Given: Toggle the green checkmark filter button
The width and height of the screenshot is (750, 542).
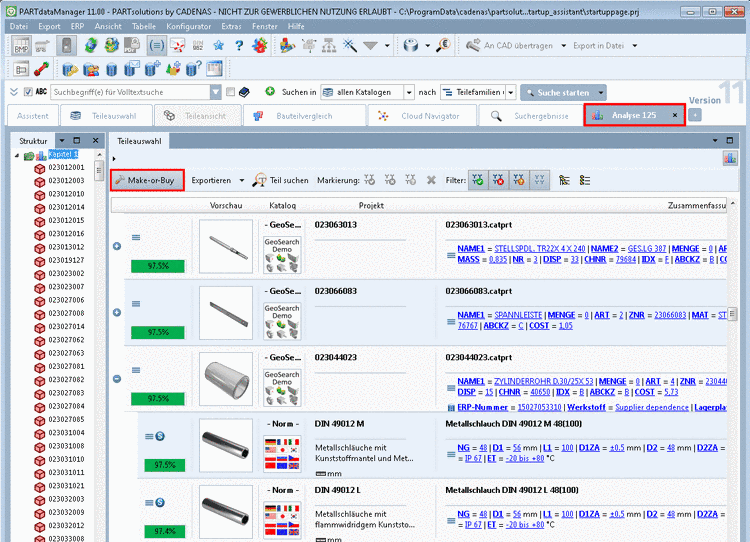Looking at the screenshot, I should coord(478,180).
